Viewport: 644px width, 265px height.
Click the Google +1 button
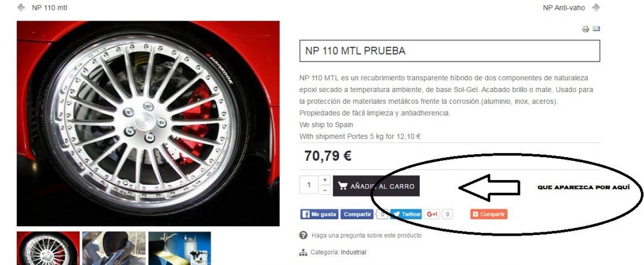(x=432, y=214)
